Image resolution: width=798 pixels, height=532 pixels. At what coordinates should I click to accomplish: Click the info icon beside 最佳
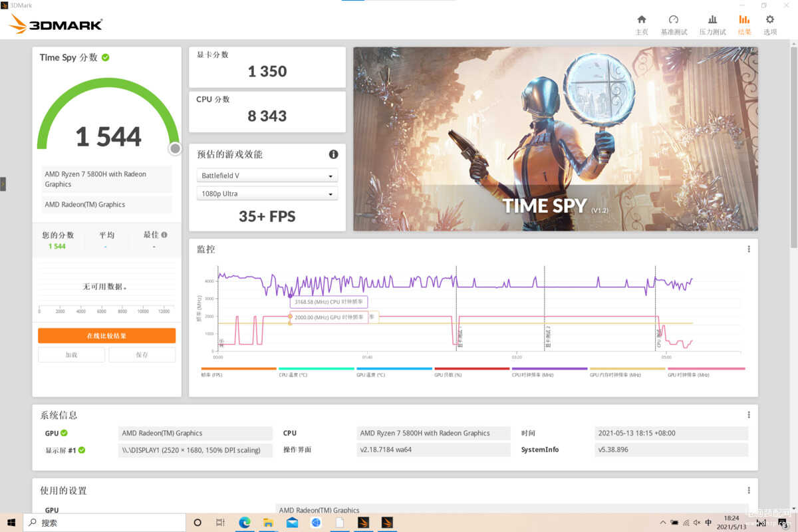click(164, 235)
